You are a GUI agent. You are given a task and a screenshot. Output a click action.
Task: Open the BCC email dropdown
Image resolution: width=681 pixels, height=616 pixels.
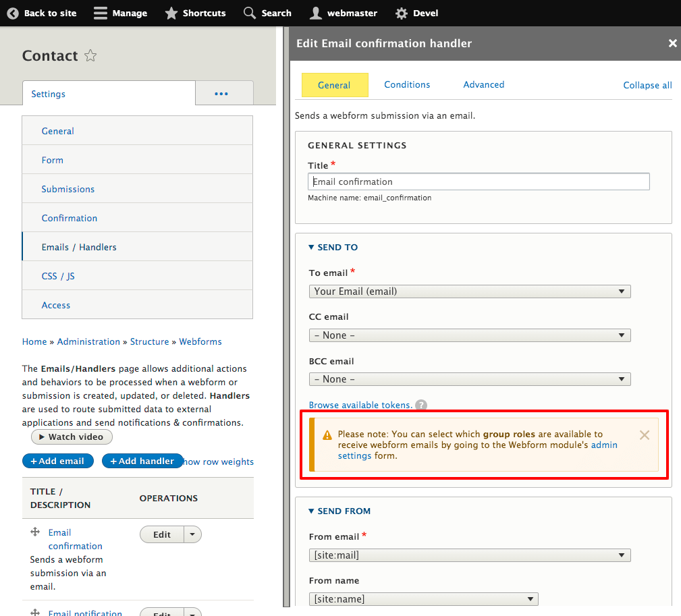coord(470,379)
